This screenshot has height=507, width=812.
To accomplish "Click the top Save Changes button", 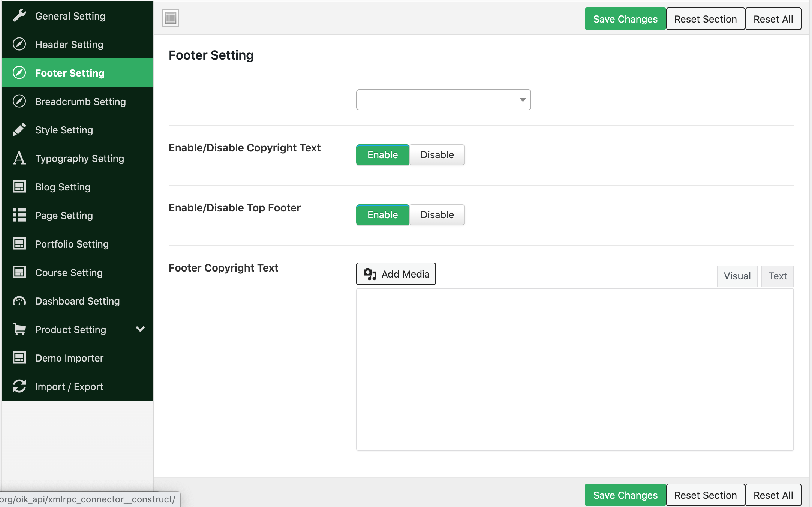I will tap(625, 19).
